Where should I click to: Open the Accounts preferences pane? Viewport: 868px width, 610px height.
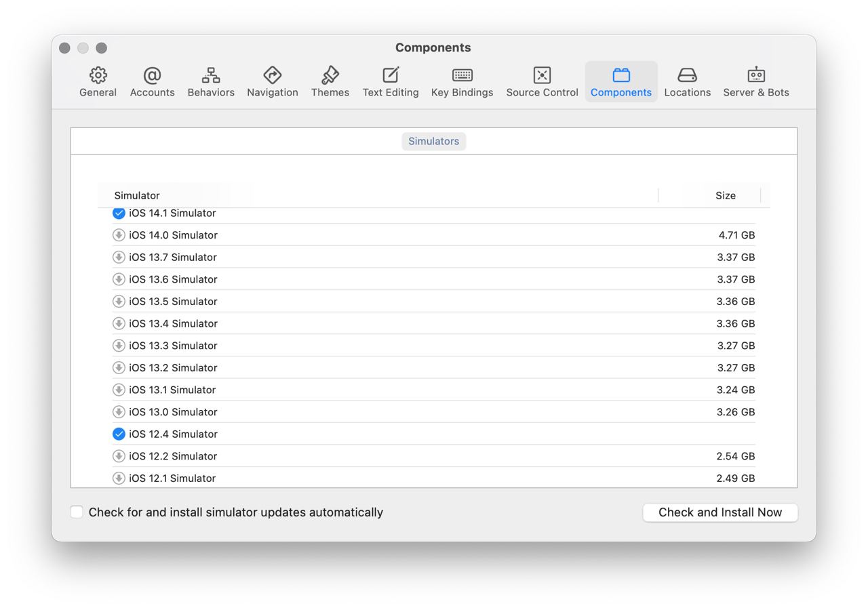152,82
